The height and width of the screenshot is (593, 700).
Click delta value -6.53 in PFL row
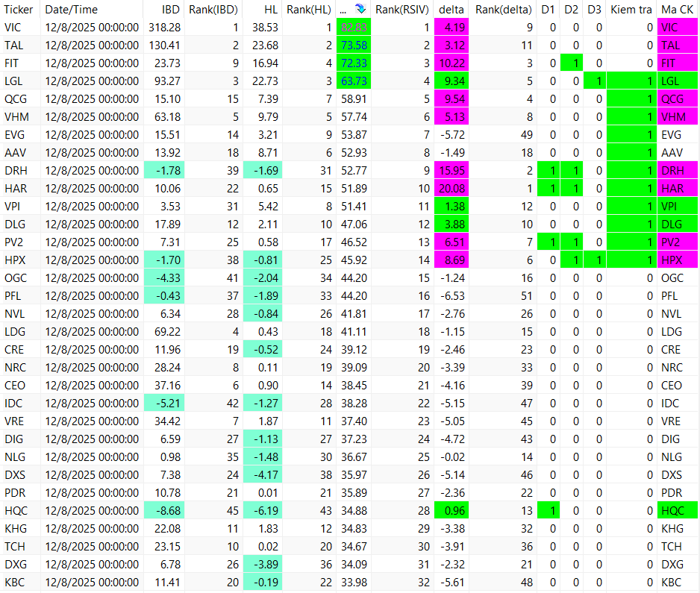coord(452,296)
